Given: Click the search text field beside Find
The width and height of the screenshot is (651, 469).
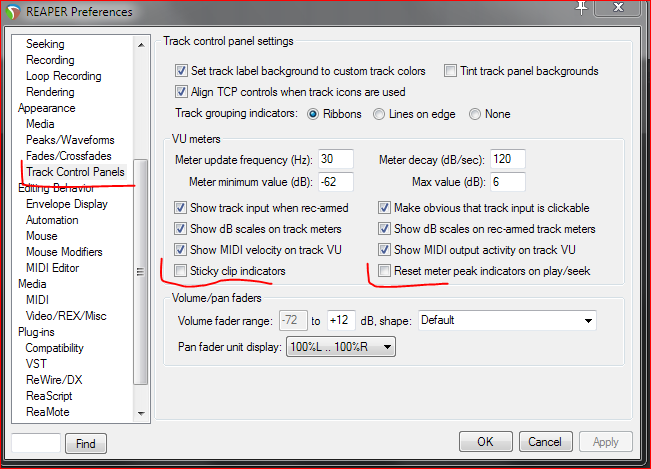Looking at the screenshot, I should [36, 443].
